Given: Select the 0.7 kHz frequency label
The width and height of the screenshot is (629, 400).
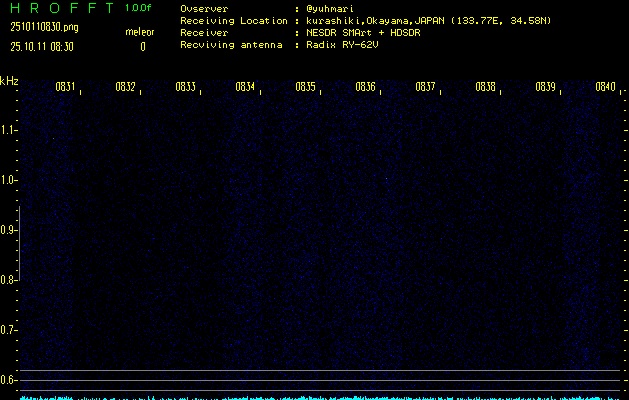Looking at the screenshot, I should point(9,330).
